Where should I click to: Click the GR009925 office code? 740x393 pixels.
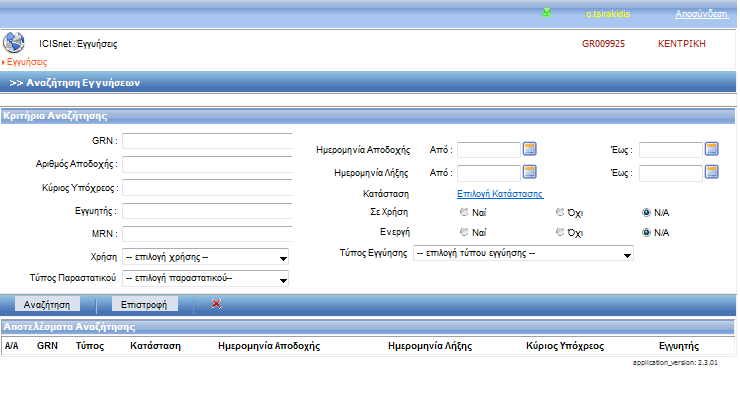603,43
